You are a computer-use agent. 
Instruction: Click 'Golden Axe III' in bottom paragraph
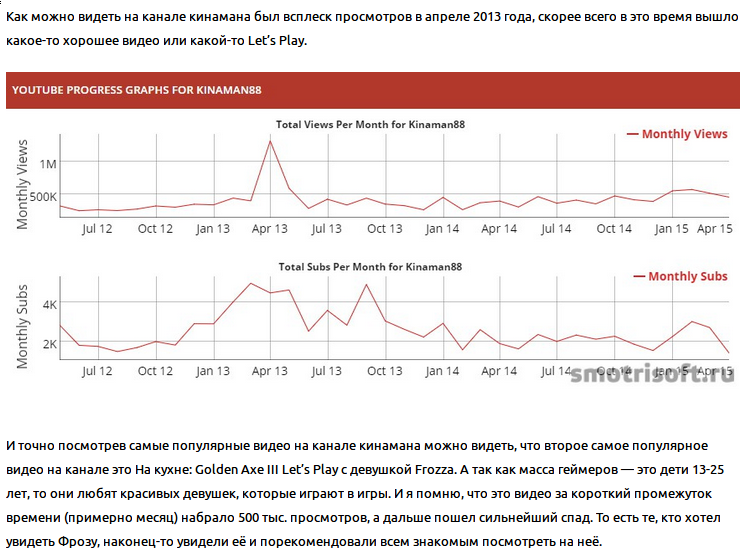[x=237, y=470]
